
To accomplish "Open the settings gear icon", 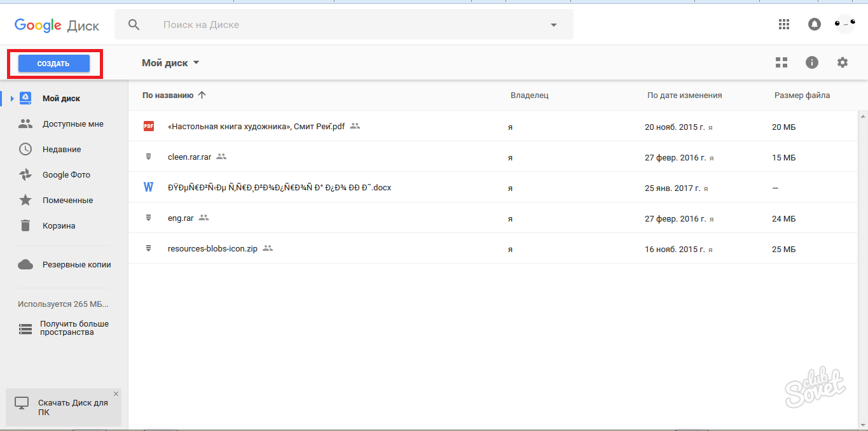I will pyautogui.click(x=843, y=62).
